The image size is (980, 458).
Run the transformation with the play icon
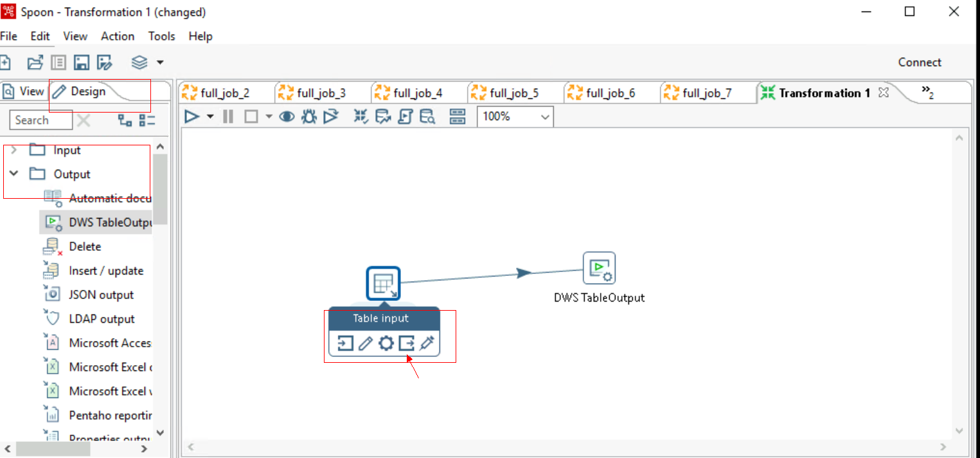192,116
